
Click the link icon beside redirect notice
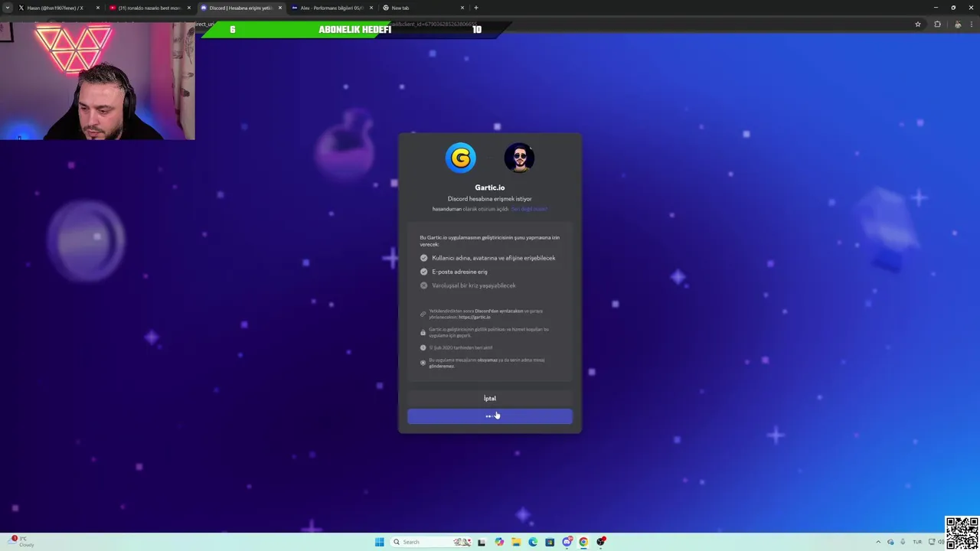(x=423, y=314)
